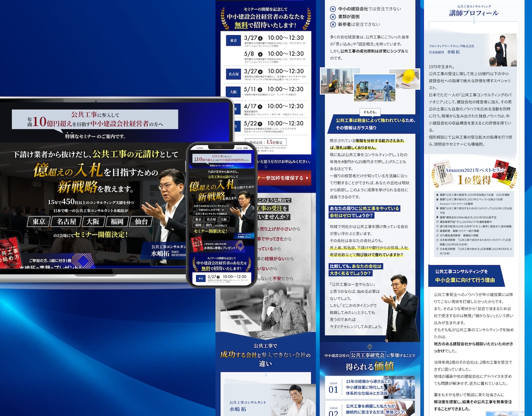Click the 4/17 10:00〜12:30 schedule entry
This screenshot has height=416, width=532.
pyautogui.click(x=274, y=109)
